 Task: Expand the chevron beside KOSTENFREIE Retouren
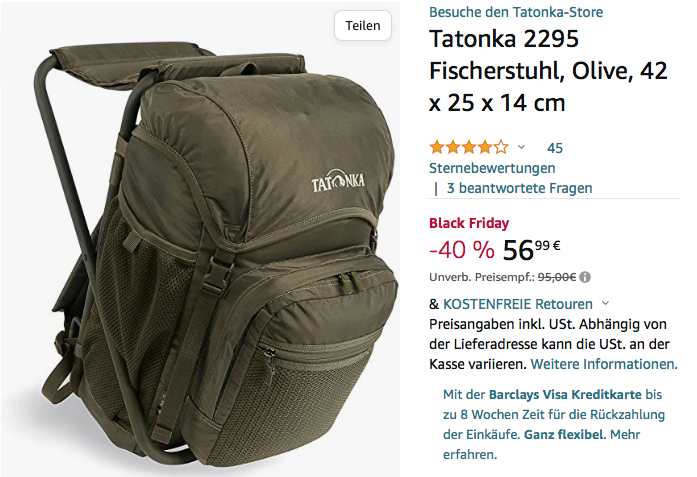pos(605,304)
